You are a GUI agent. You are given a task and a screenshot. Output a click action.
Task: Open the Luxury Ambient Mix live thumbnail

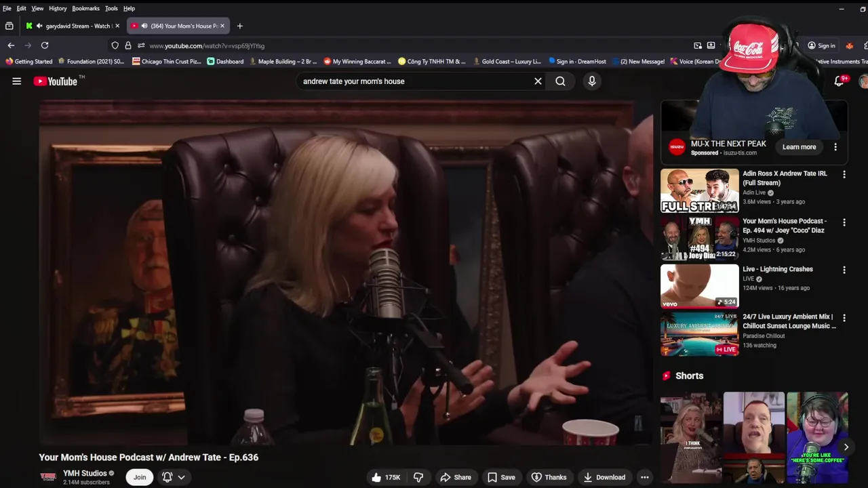coord(700,334)
